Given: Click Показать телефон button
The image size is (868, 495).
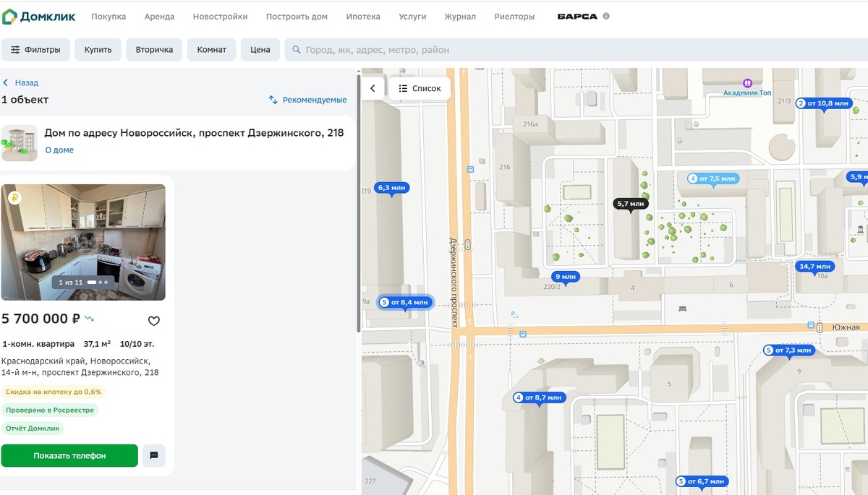Looking at the screenshot, I should [x=69, y=456].
